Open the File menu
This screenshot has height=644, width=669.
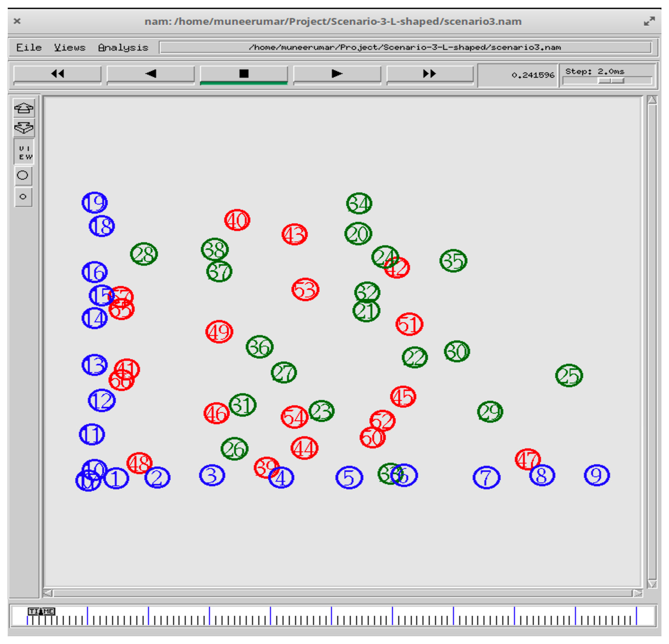point(29,47)
